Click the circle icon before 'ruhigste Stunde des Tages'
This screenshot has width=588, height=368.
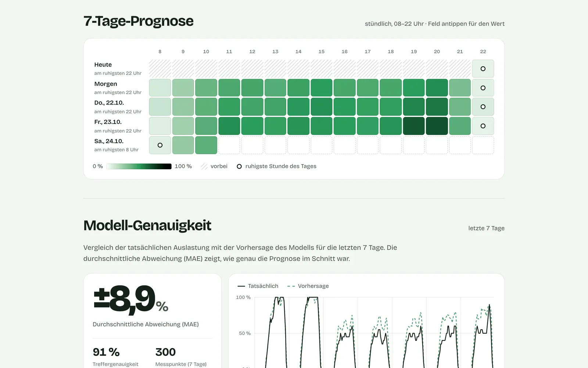(239, 166)
